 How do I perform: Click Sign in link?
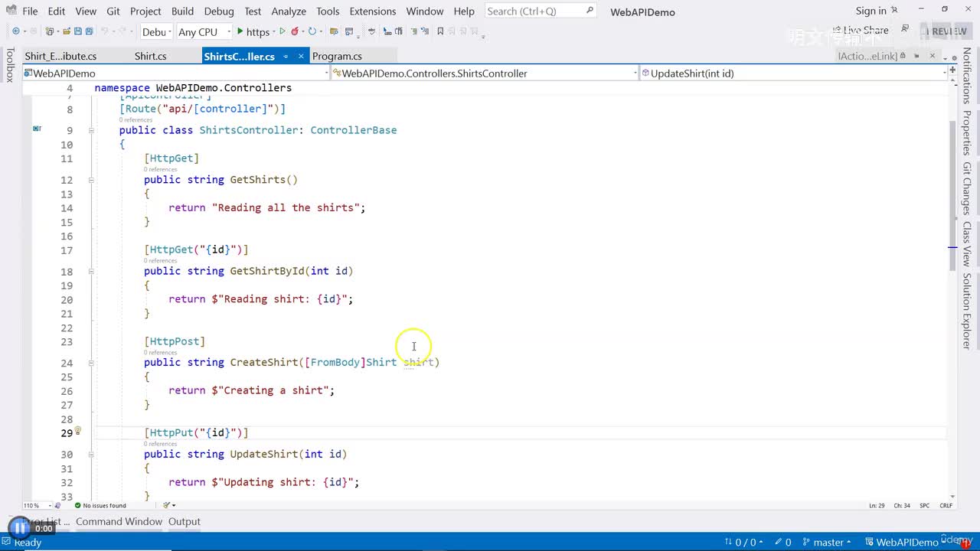[871, 11]
